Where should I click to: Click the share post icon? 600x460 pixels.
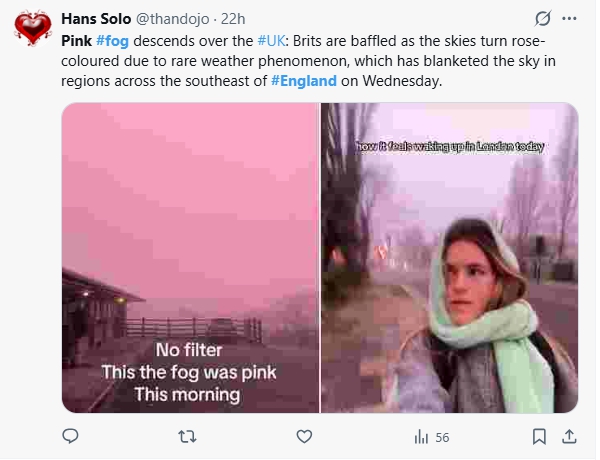pyautogui.click(x=570, y=436)
